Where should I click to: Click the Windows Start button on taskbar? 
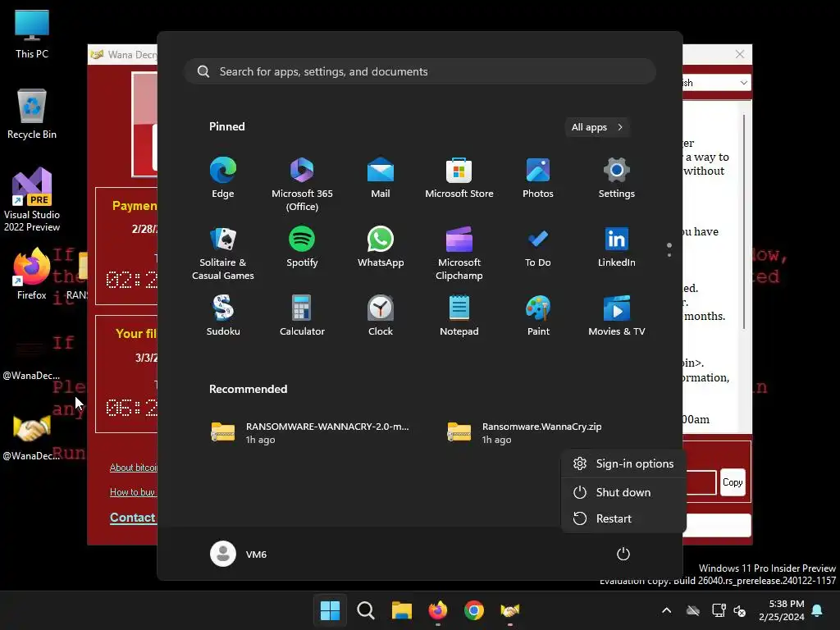(330, 610)
